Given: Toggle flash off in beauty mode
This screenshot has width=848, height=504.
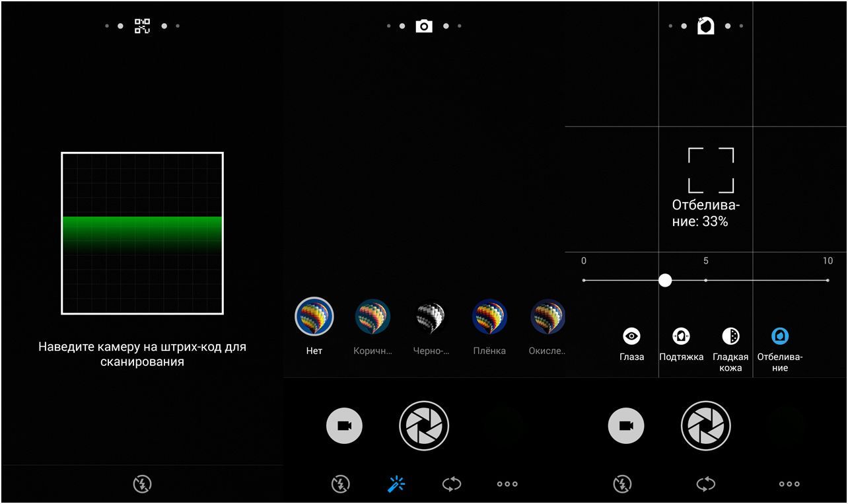Looking at the screenshot, I should [621, 484].
